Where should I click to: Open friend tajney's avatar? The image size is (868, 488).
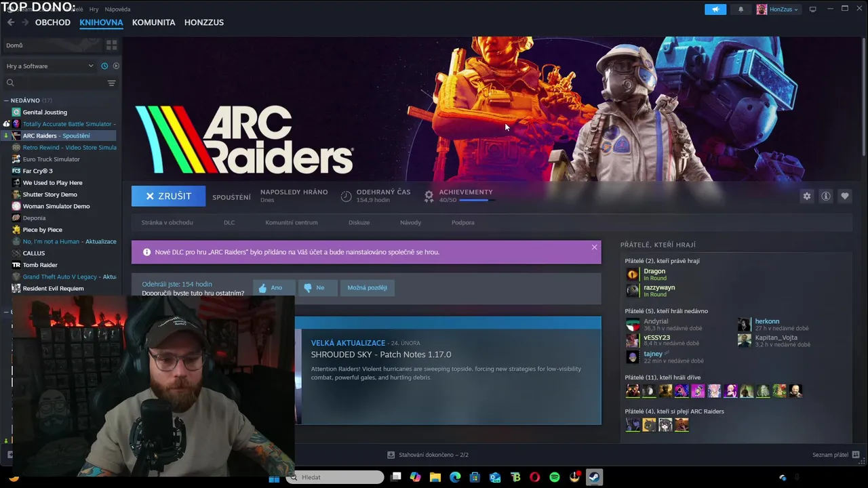[633, 357]
